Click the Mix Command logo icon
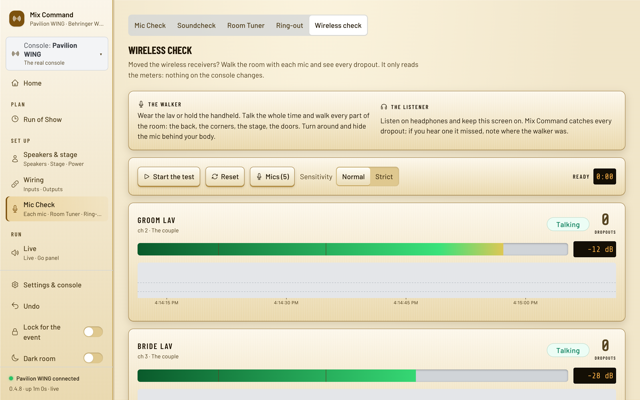The image size is (640, 400). 17,19
